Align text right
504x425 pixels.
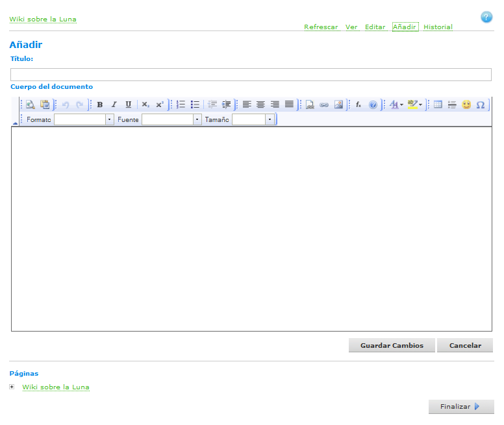(x=275, y=104)
